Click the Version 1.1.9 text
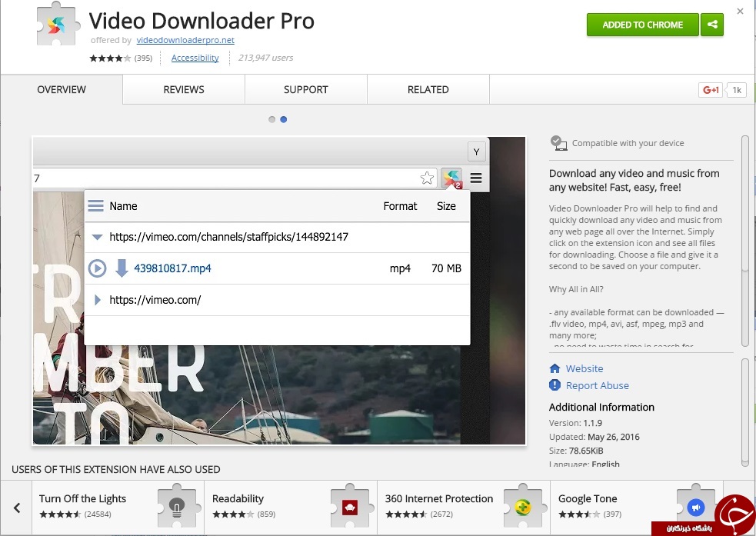 576,423
